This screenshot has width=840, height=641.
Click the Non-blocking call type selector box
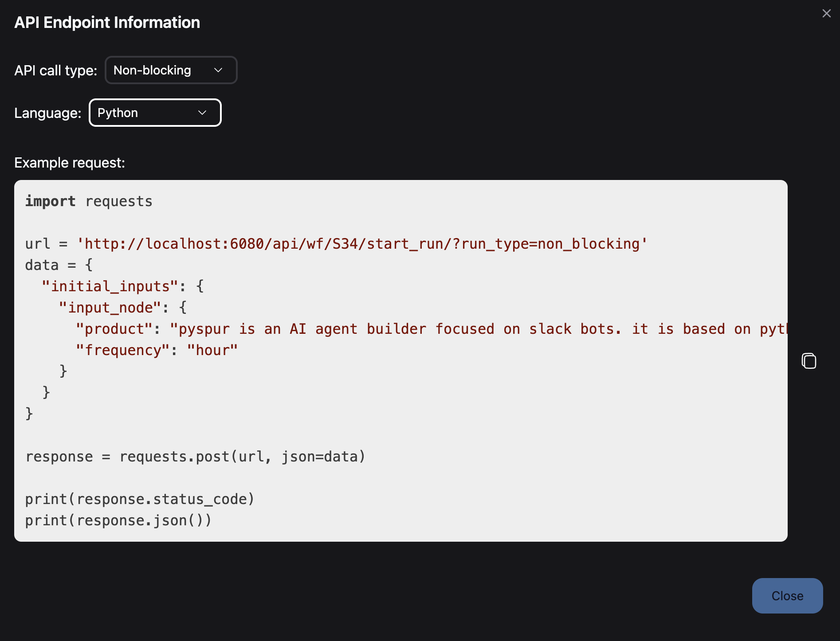coord(171,70)
